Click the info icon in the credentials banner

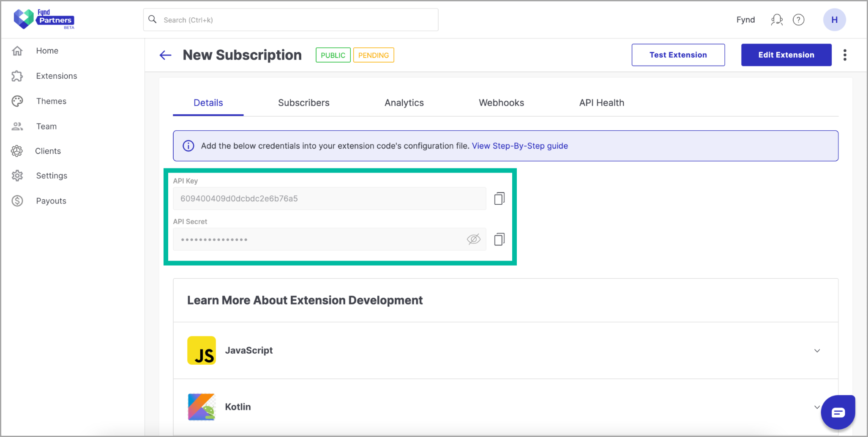tap(188, 146)
